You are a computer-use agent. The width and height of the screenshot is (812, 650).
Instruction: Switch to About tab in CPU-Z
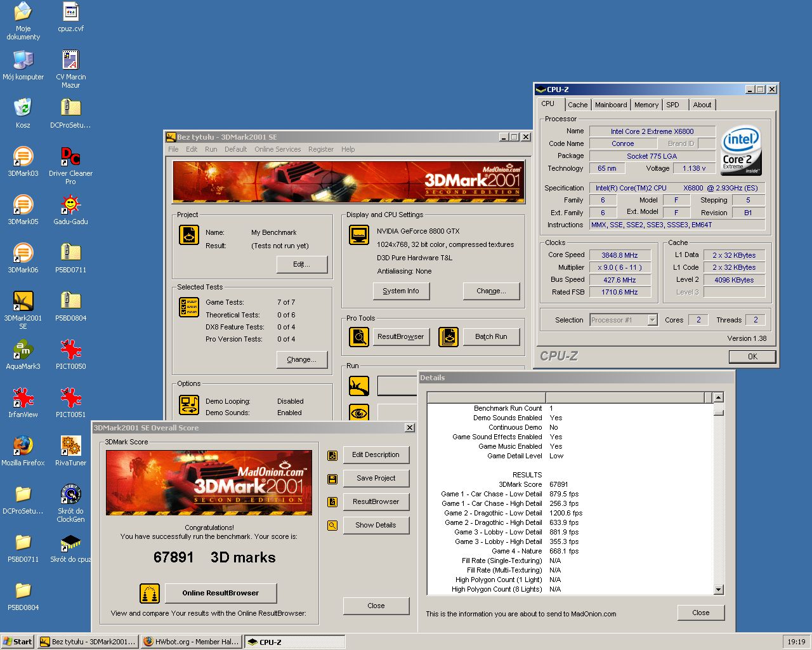[x=702, y=105]
